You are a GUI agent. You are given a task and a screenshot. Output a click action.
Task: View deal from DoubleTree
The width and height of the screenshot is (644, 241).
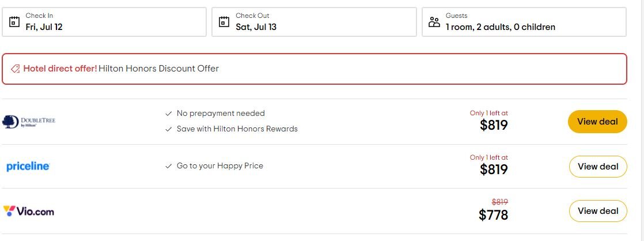pos(597,122)
